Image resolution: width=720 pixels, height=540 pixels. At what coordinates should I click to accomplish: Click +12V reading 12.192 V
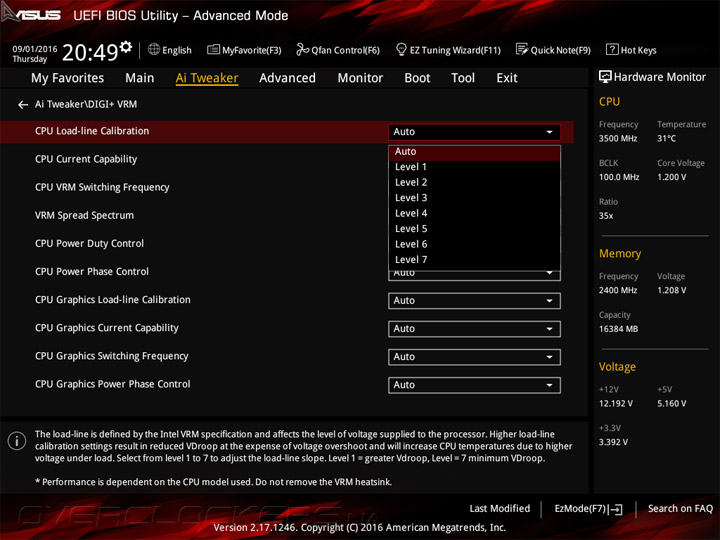click(615, 404)
